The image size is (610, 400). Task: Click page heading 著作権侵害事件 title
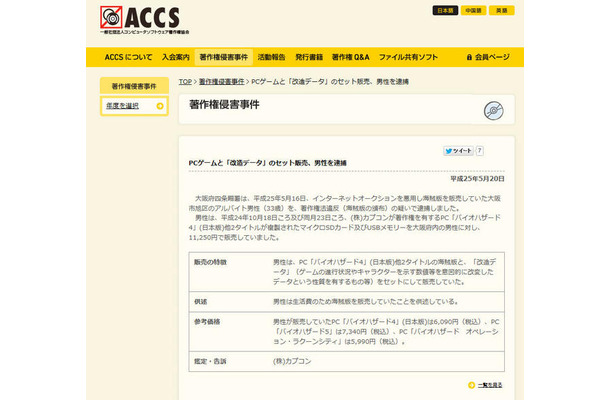(x=224, y=105)
